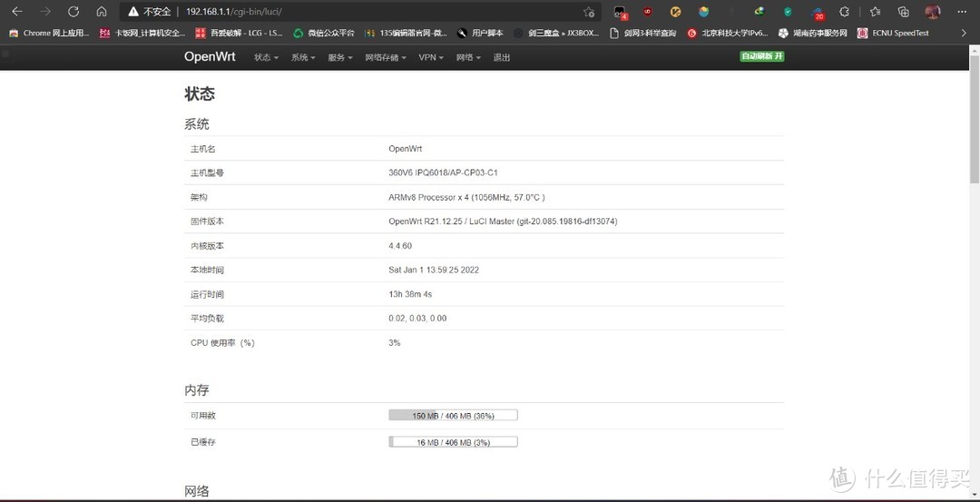
Task: Open 北京科技大学IPv6 bookmark
Action: 727,33
